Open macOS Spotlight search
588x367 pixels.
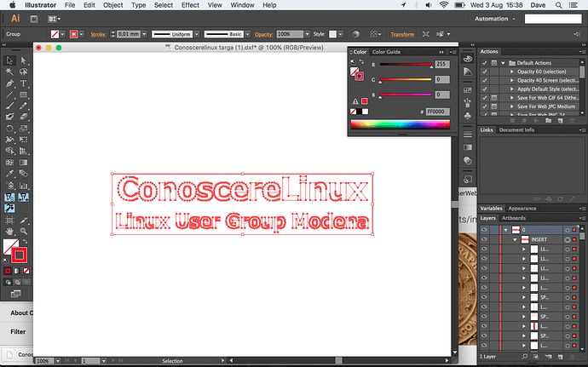tap(558, 5)
